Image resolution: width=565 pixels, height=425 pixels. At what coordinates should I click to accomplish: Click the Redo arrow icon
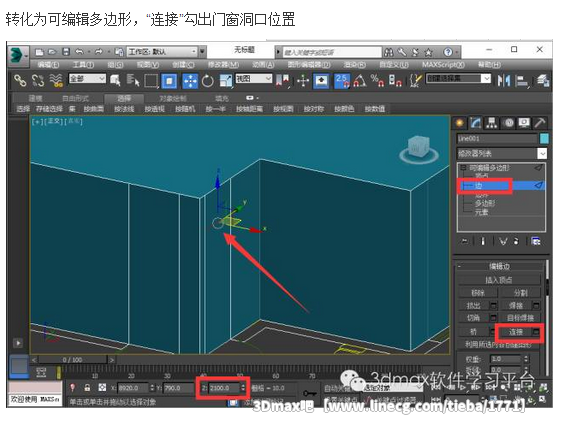(98, 52)
